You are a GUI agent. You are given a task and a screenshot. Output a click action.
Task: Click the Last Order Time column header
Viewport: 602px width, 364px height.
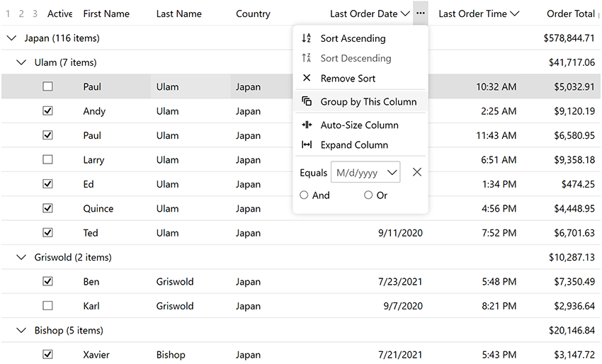(472, 13)
